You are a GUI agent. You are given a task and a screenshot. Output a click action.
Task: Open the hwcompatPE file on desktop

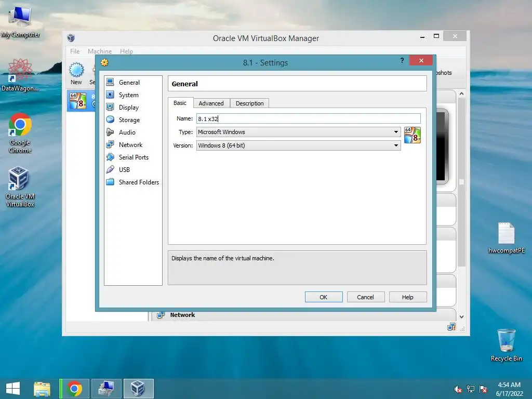coord(506,238)
